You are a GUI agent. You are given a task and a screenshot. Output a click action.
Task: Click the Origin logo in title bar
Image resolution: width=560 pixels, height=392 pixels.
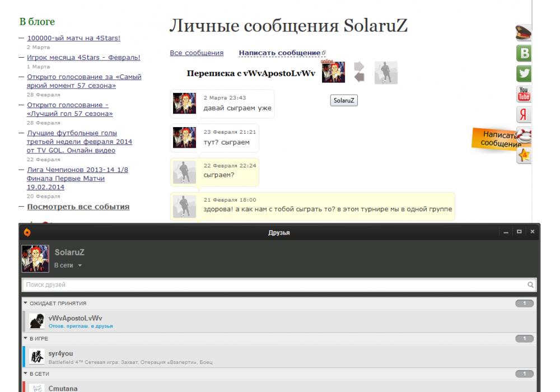(27, 232)
